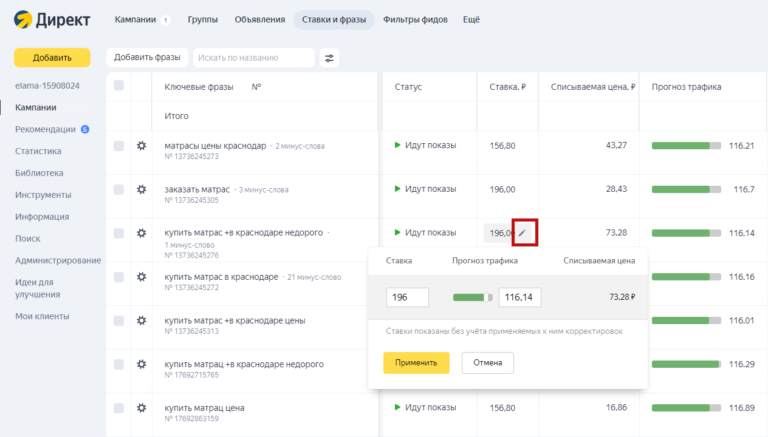Click the pencil edit icon next to bid 196
Image resolution: width=768 pixels, height=437 pixels.
pyautogui.click(x=522, y=233)
